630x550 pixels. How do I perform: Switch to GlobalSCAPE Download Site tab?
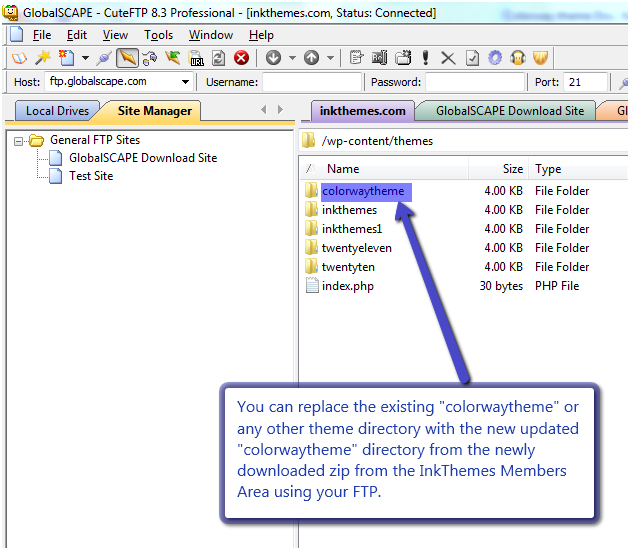point(510,111)
